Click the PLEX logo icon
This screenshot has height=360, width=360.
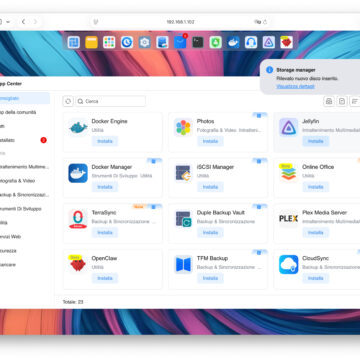tap(289, 219)
